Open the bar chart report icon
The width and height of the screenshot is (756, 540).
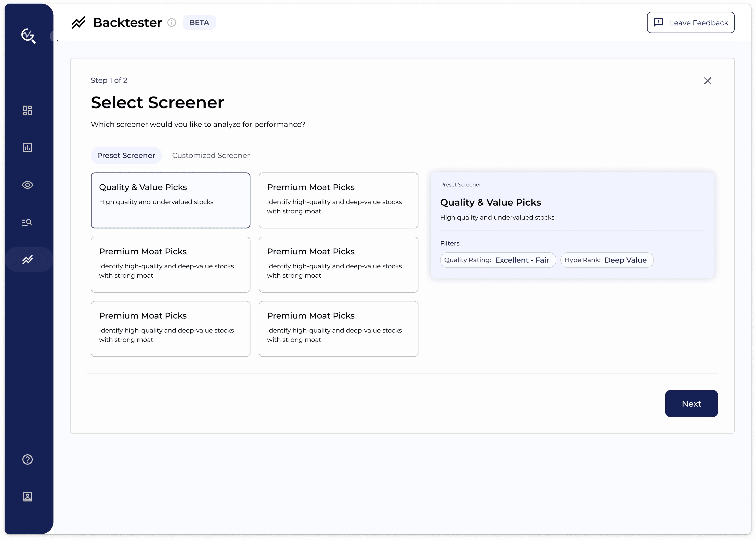[x=27, y=148]
